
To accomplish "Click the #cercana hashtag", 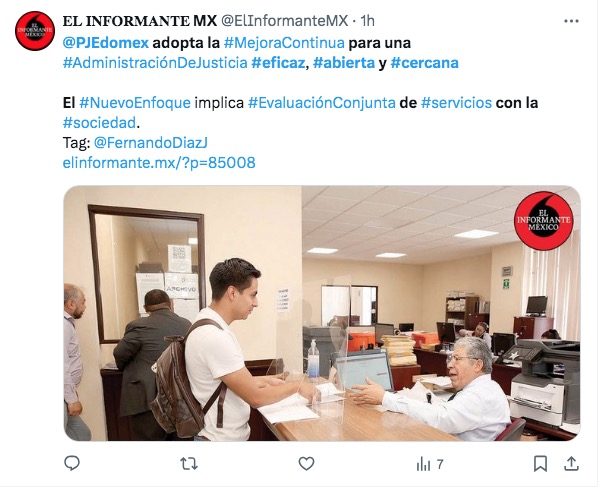I will click(x=424, y=63).
